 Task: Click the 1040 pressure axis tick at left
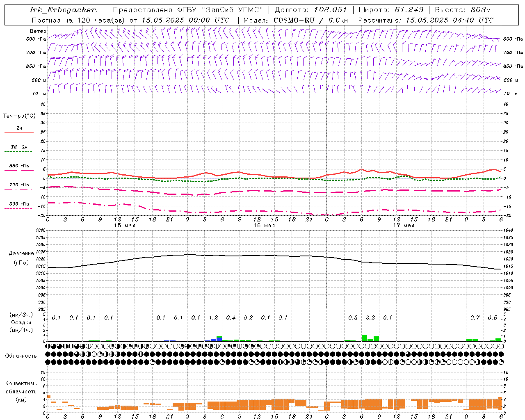pyautogui.click(x=41, y=231)
